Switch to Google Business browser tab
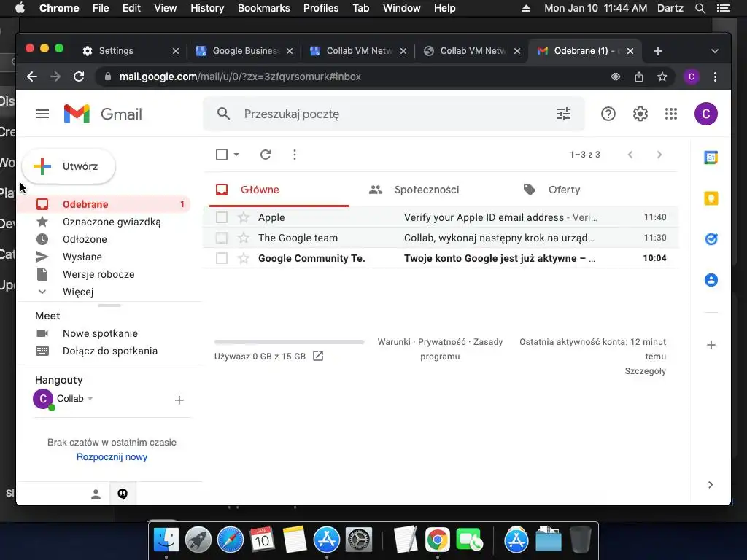This screenshot has width=747, height=560. tap(245, 51)
